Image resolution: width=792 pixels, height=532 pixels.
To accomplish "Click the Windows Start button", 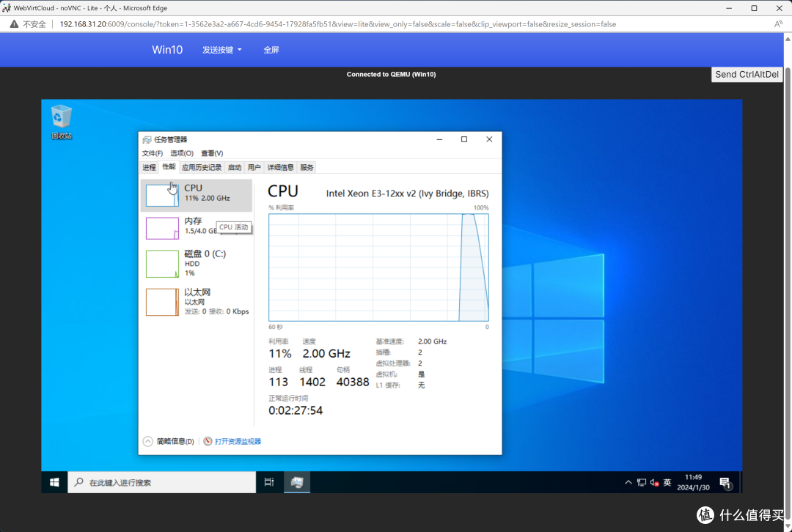I will pyautogui.click(x=54, y=482).
